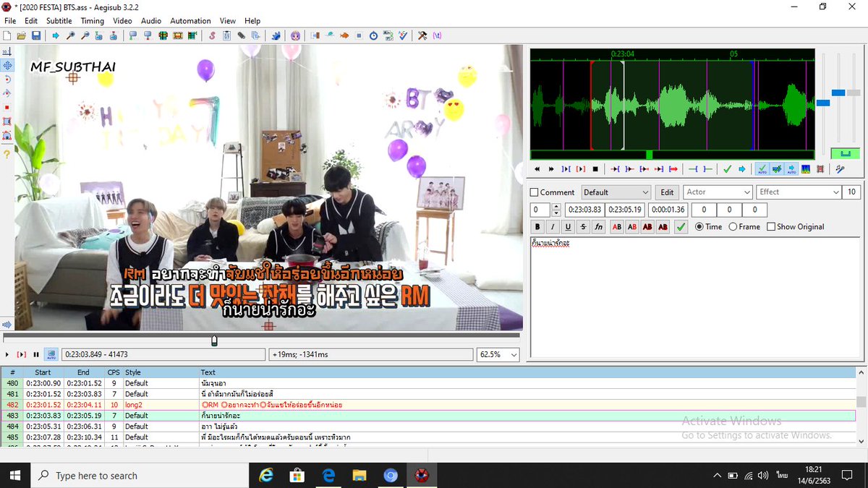Click the video seek bar slider

pyautogui.click(x=214, y=340)
